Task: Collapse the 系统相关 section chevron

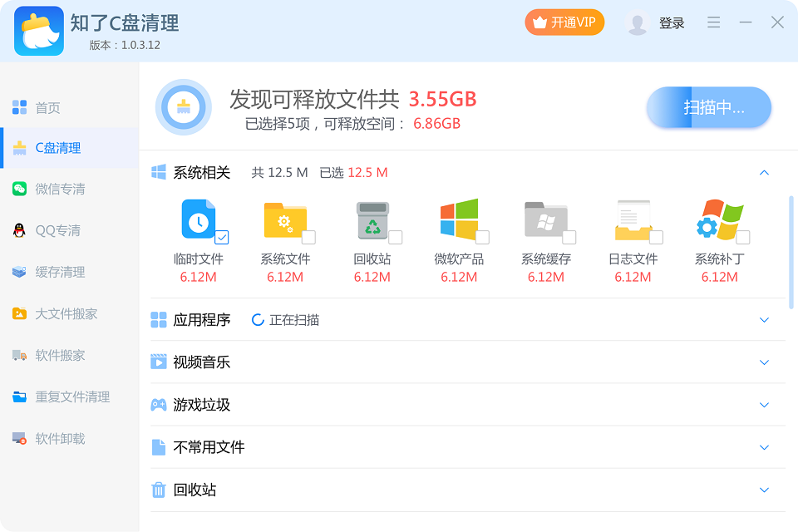Action: 764,173
